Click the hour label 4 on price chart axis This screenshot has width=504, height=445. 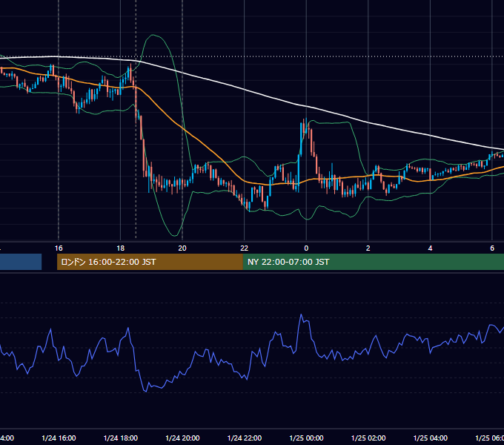(430, 248)
